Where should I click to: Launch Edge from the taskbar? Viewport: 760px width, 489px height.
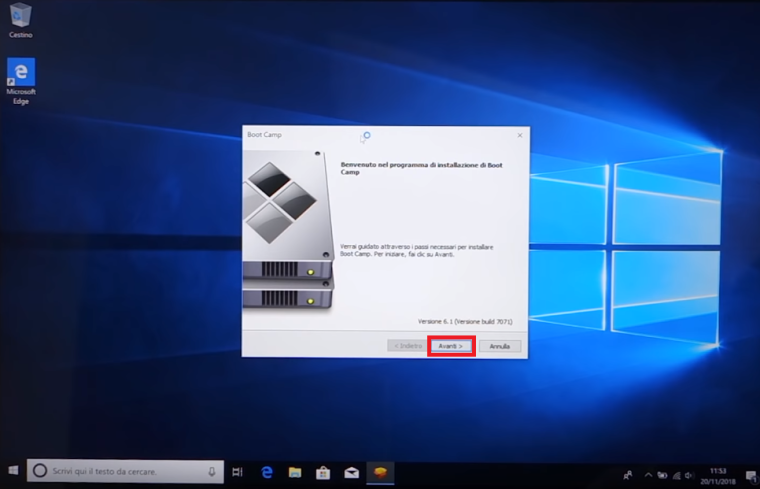click(x=267, y=472)
